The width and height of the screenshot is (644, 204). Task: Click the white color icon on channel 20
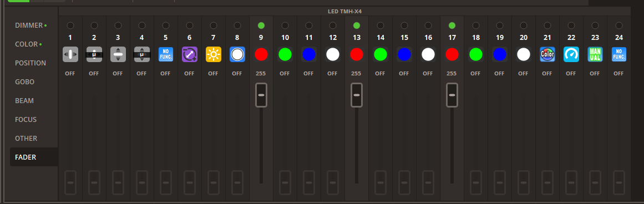pos(523,54)
